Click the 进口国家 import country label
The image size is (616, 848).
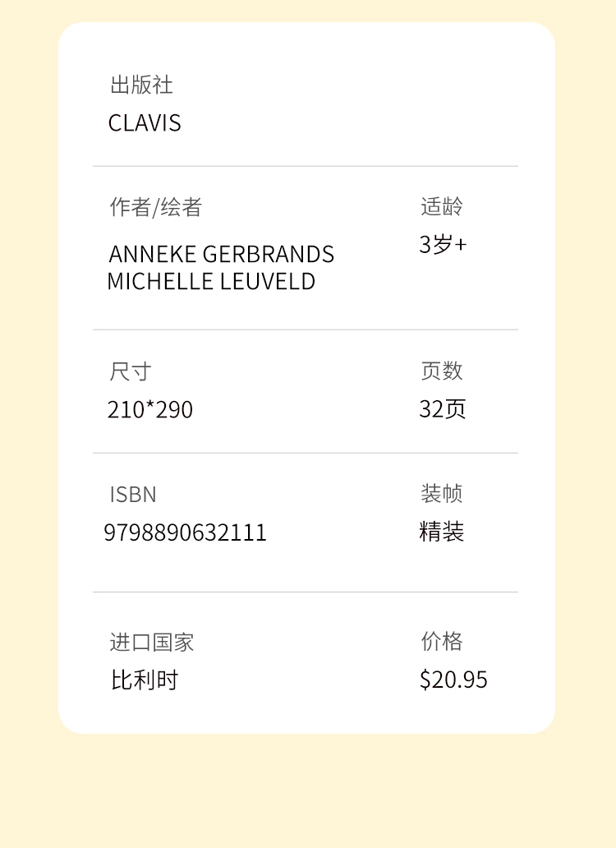[x=152, y=642]
